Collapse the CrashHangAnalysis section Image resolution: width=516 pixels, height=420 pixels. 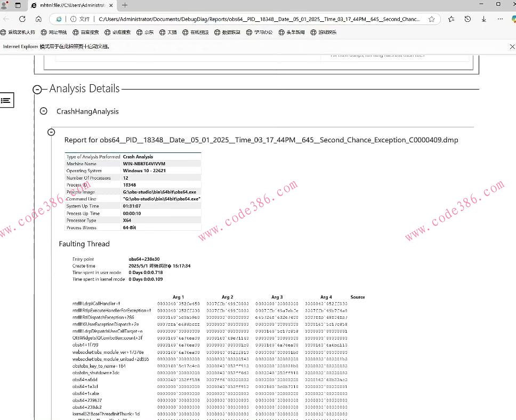coord(44,111)
